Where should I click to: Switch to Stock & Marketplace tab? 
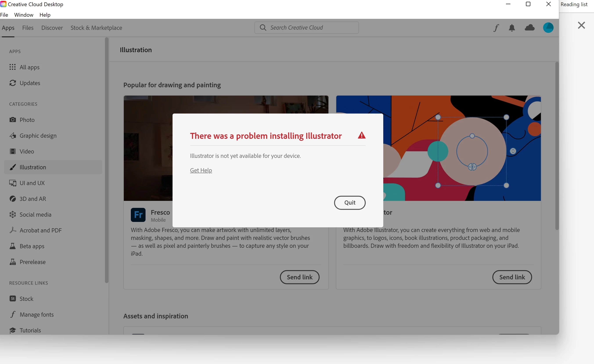pyautogui.click(x=96, y=28)
